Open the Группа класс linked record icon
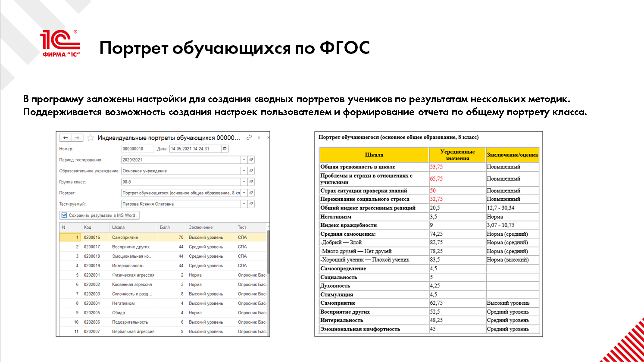The image size is (644, 362). point(251,182)
